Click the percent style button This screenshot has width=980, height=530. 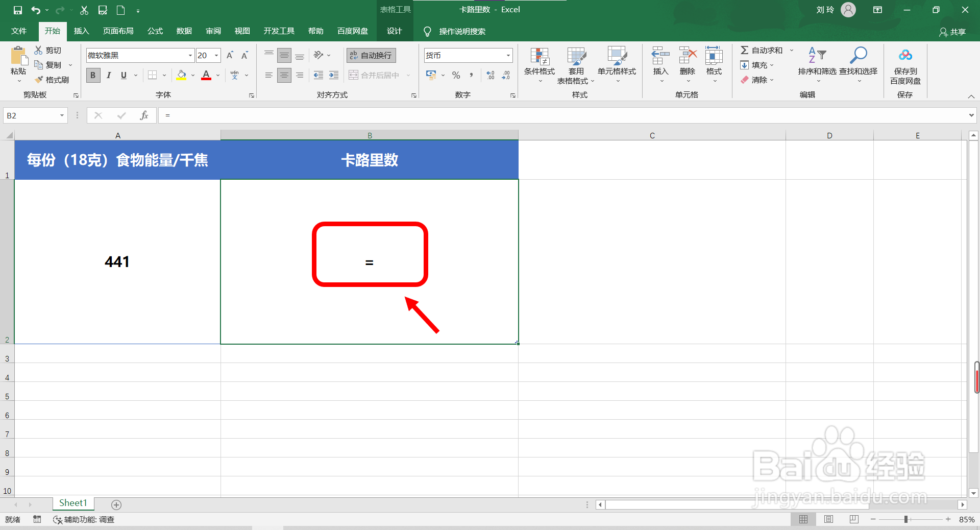click(456, 75)
